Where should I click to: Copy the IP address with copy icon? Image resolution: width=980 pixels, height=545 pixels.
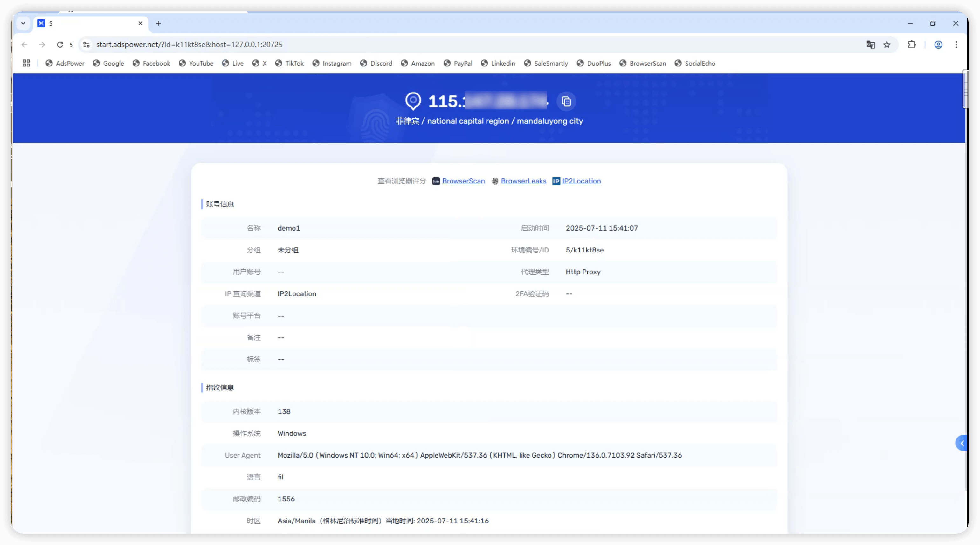[566, 101]
